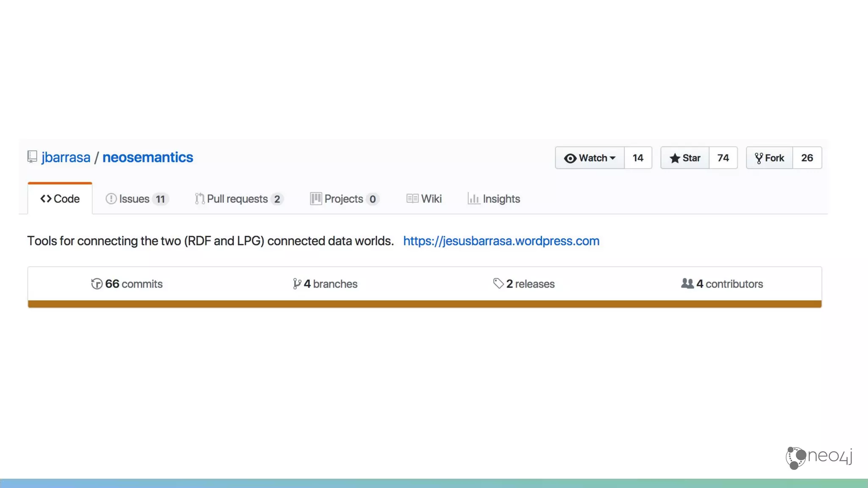This screenshot has height=488, width=868.
Task: Open the Watch dropdown caret
Action: pos(612,158)
